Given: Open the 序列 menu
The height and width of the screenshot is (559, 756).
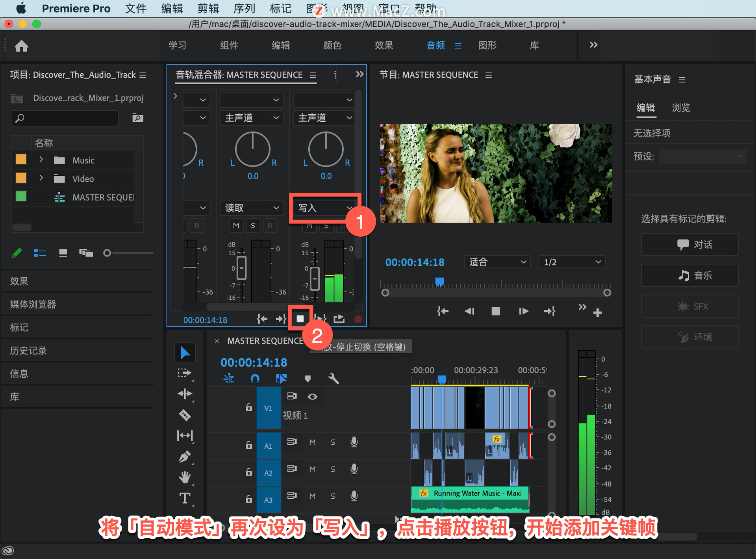Looking at the screenshot, I should coord(244,8).
